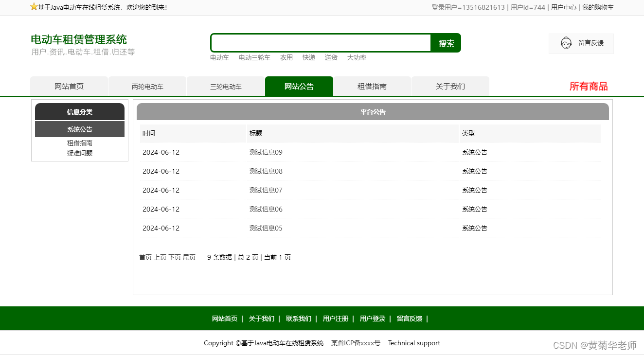This screenshot has height=355, width=644.
Task: Click 用户注册 in the footer
Action: tap(336, 319)
